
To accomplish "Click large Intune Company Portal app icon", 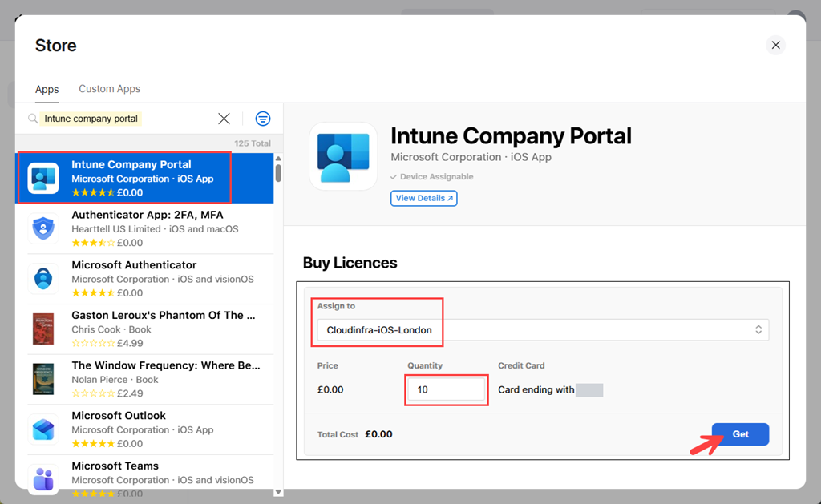I will click(343, 156).
